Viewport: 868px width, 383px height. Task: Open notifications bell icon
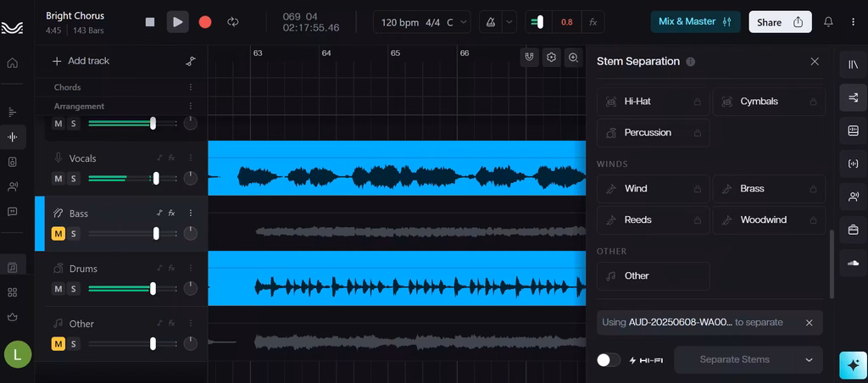click(x=828, y=22)
